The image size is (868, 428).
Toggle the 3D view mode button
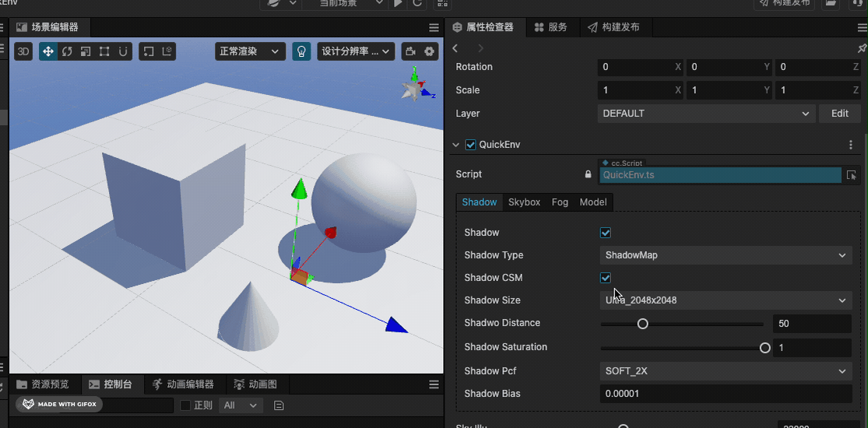point(23,51)
